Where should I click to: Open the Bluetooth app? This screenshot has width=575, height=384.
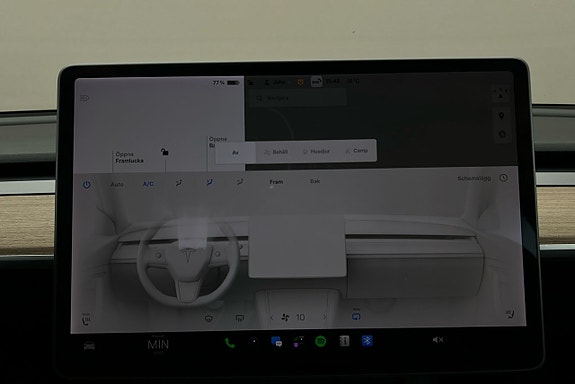[367, 341]
